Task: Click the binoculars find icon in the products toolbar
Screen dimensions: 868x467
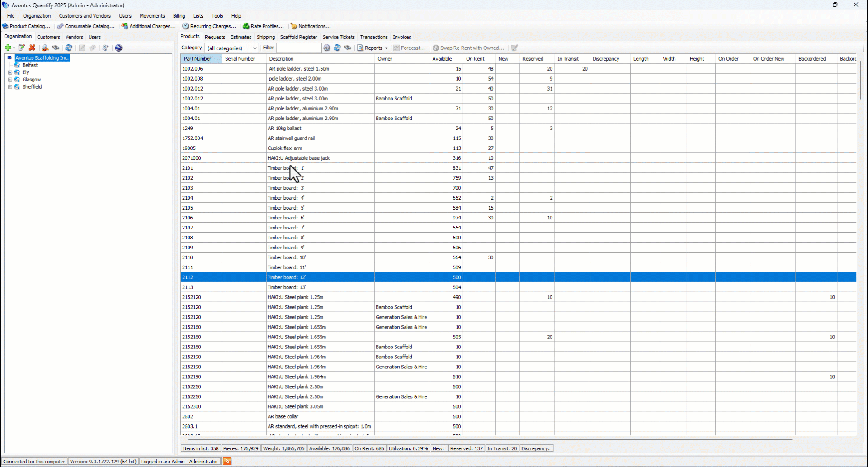Action: click(x=348, y=48)
